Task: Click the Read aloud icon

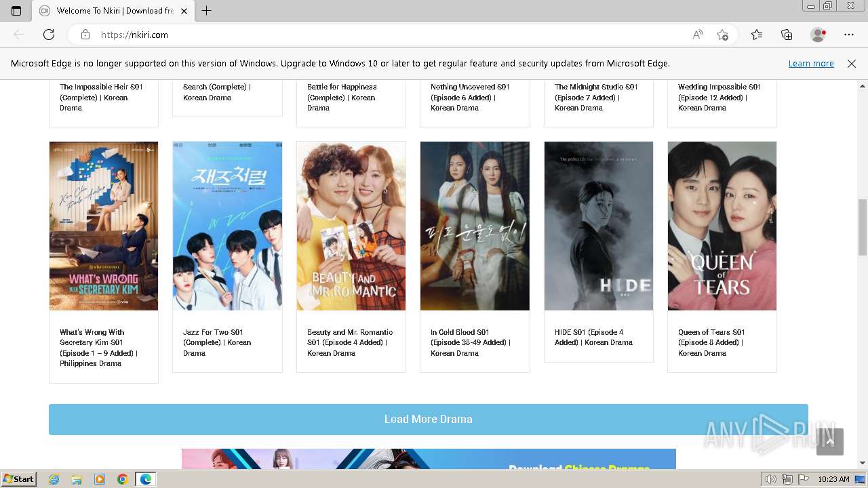Action: coord(698,35)
